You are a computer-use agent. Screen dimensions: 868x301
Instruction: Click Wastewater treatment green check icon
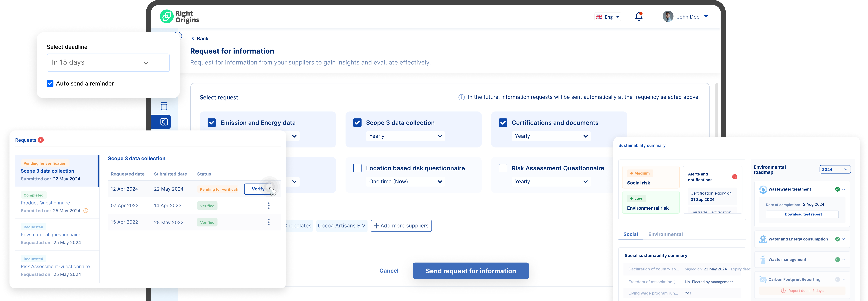coord(837,189)
